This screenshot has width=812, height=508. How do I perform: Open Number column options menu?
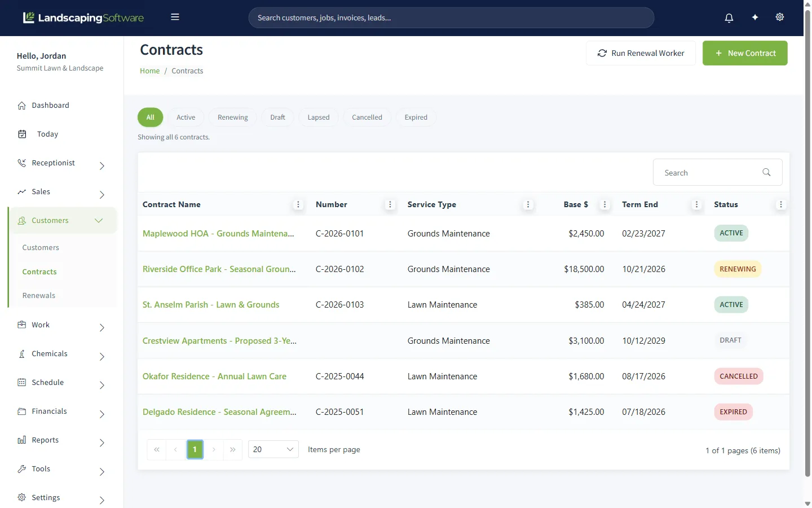[x=390, y=205]
